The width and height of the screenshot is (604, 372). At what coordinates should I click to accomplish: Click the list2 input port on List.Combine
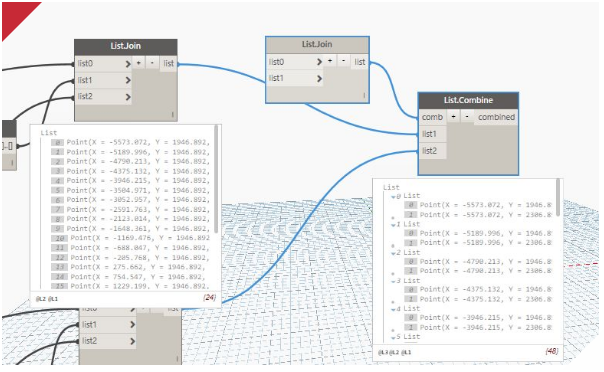[433, 151]
